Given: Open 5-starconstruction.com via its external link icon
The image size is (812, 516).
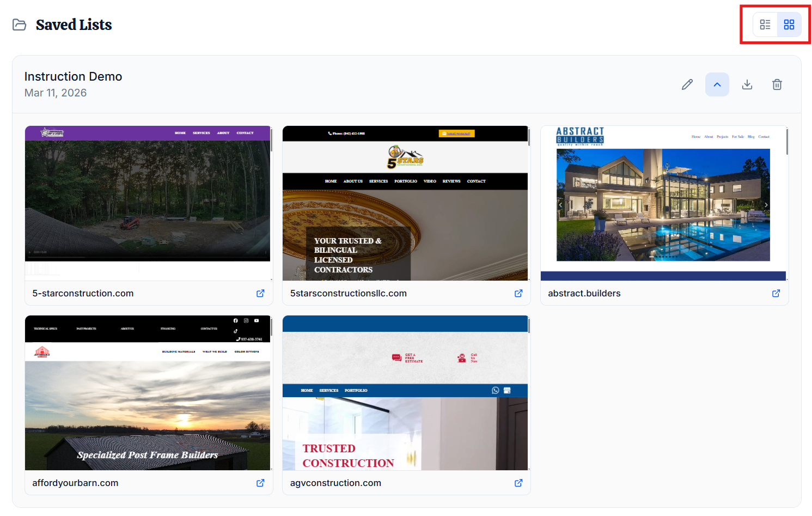Looking at the screenshot, I should (x=260, y=293).
